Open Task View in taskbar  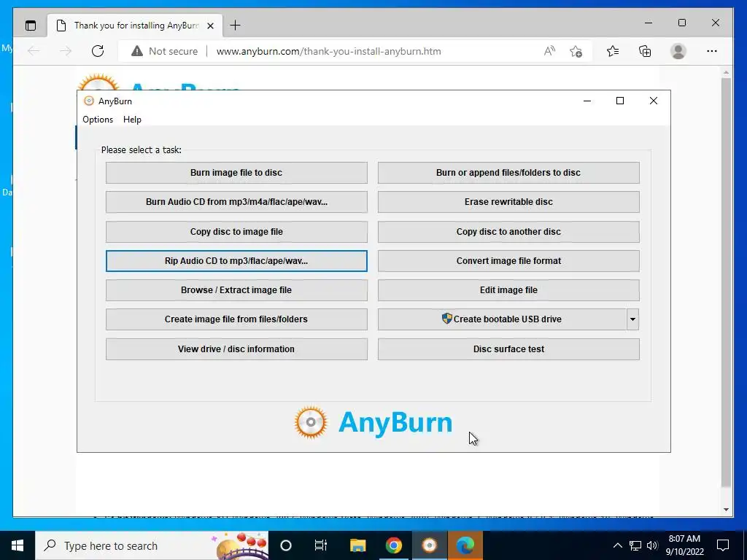(x=321, y=545)
